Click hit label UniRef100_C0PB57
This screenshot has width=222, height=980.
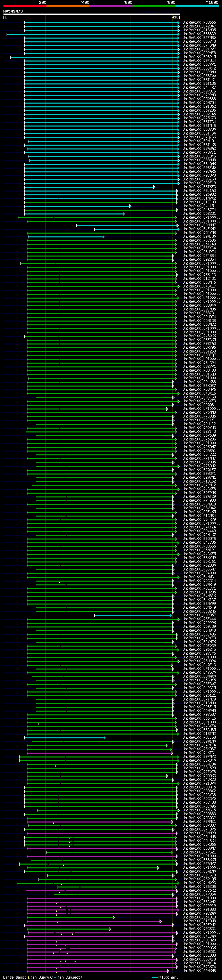click(199, 615)
